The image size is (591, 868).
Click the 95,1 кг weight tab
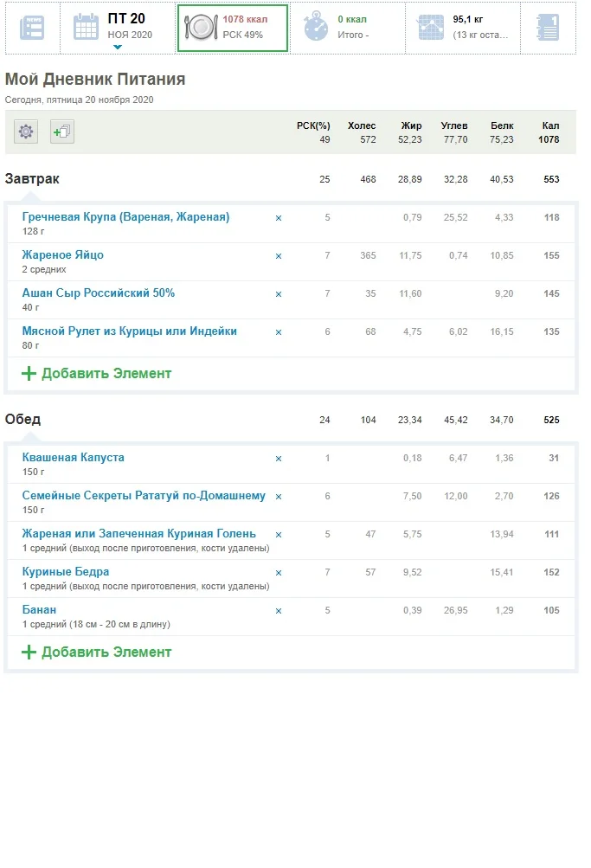463,28
